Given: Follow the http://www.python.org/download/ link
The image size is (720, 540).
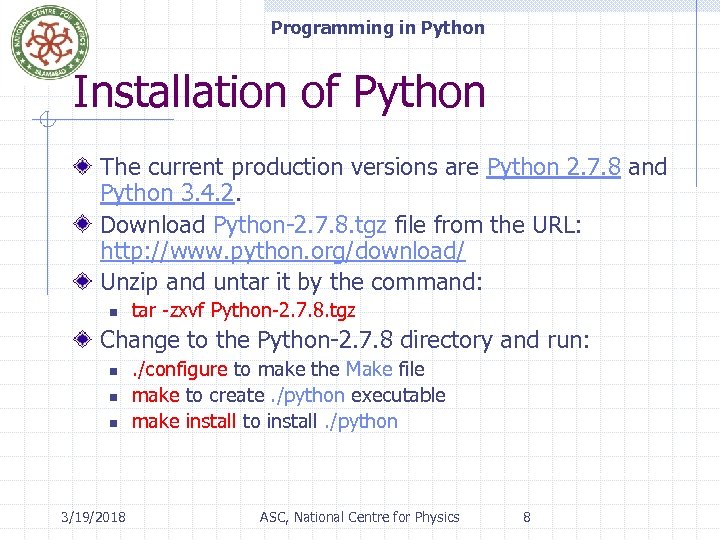Looking at the screenshot, I should point(283,251).
